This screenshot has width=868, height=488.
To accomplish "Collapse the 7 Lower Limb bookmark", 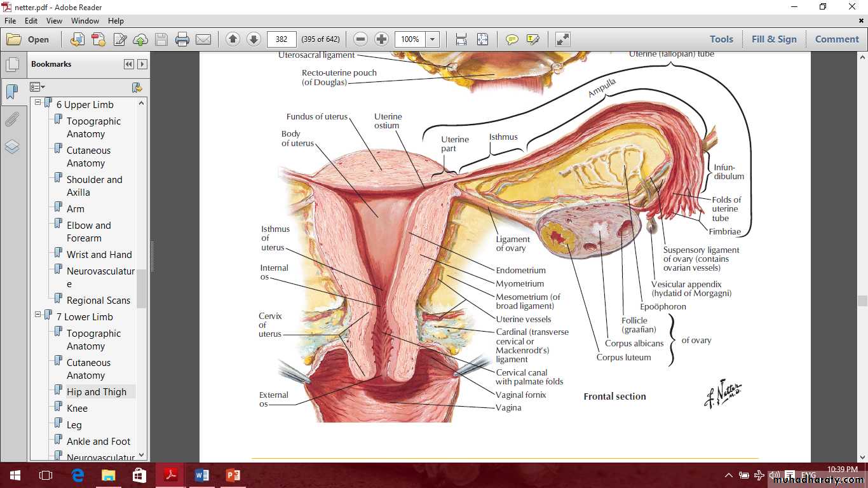I will click(x=37, y=315).
